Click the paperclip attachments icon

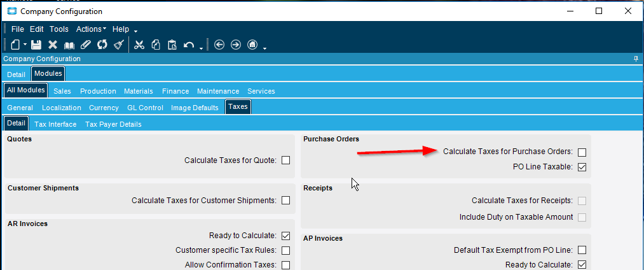pos(85,45)
